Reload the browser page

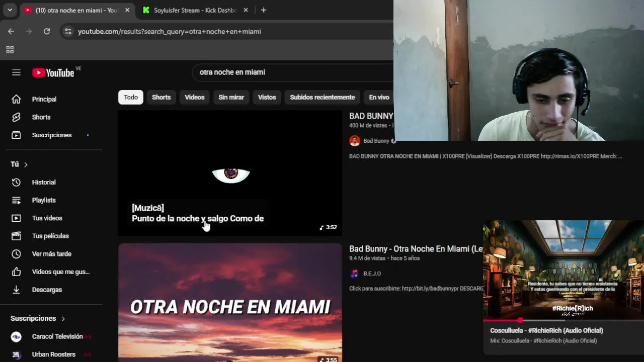pyautogui.click(x=47, y=31)
